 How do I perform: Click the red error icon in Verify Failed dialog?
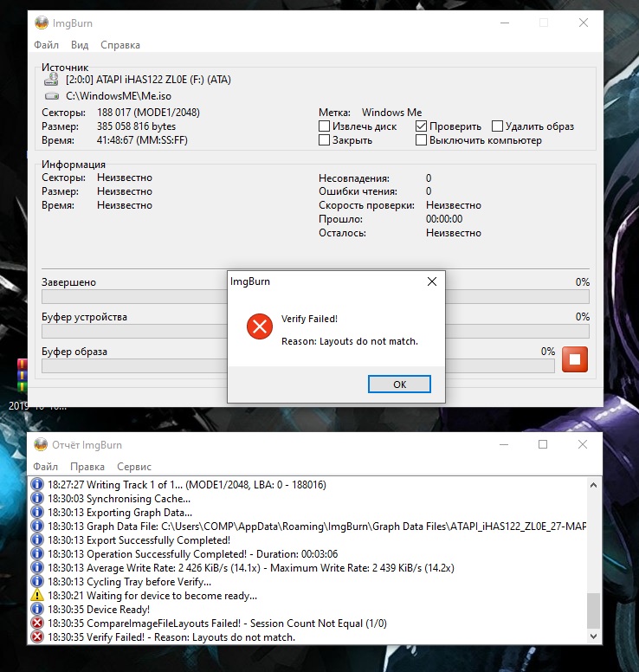tap(260, 326)
